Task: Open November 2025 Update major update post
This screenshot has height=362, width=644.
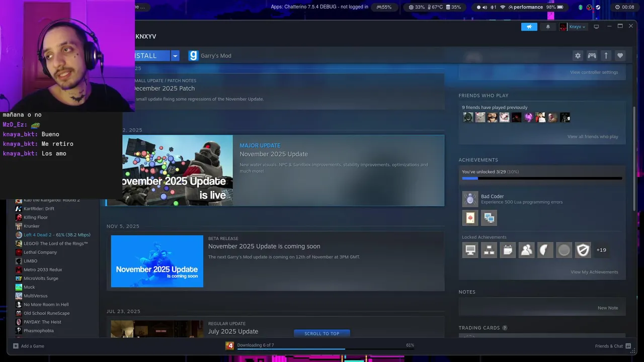Action: click(x=274, y=154)
